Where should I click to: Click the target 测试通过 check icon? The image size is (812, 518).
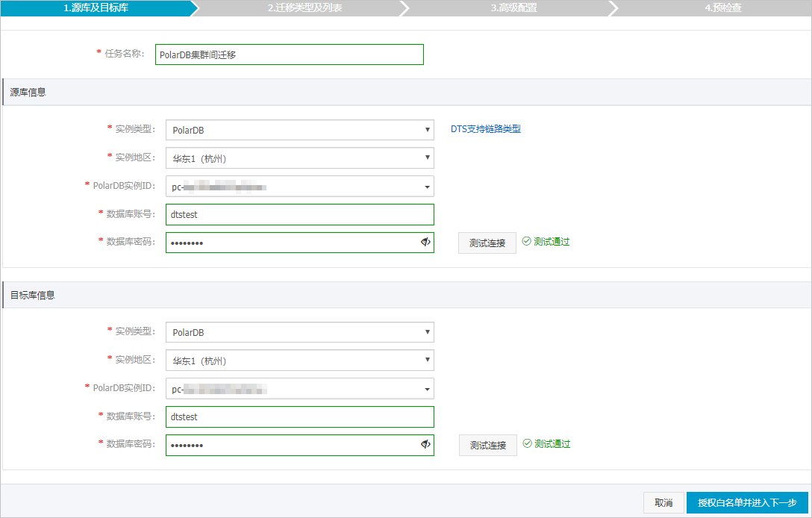[527, 443]
